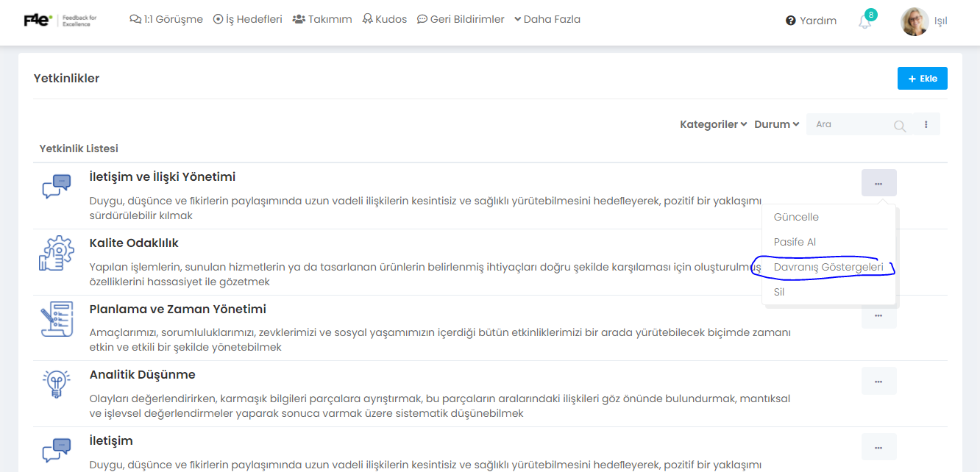Click the Planlama ve Zaman Yönetimi title
Screen dimensions: 980x472
178,309
